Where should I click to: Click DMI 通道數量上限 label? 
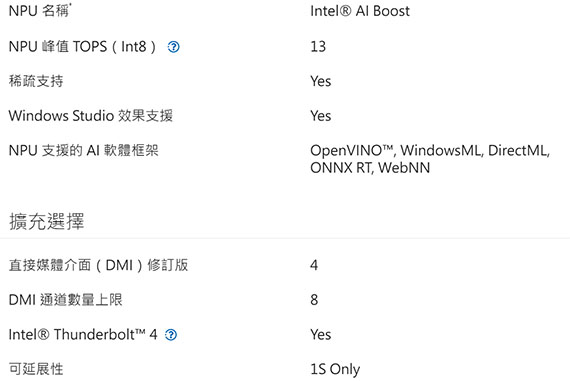(x=65, y=300)
